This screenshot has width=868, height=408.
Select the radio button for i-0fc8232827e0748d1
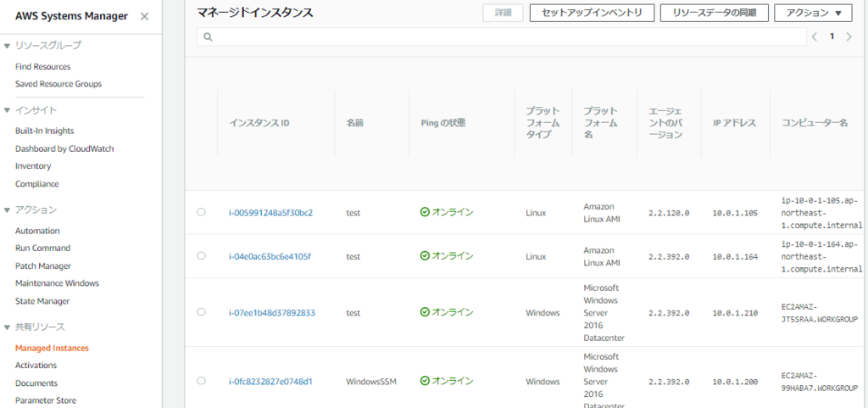201,380
